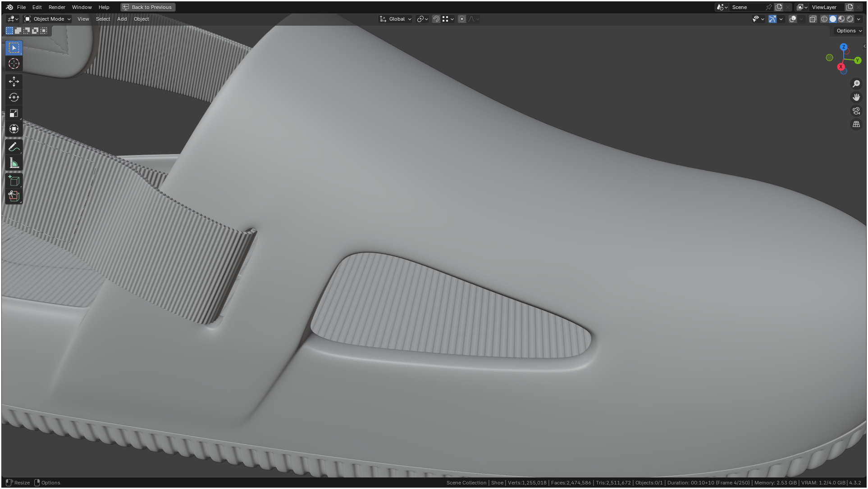This screenshot has height=489, width=868.
Task: Open the Help menu
Action: pyautogui.click(x=104, y=7)
